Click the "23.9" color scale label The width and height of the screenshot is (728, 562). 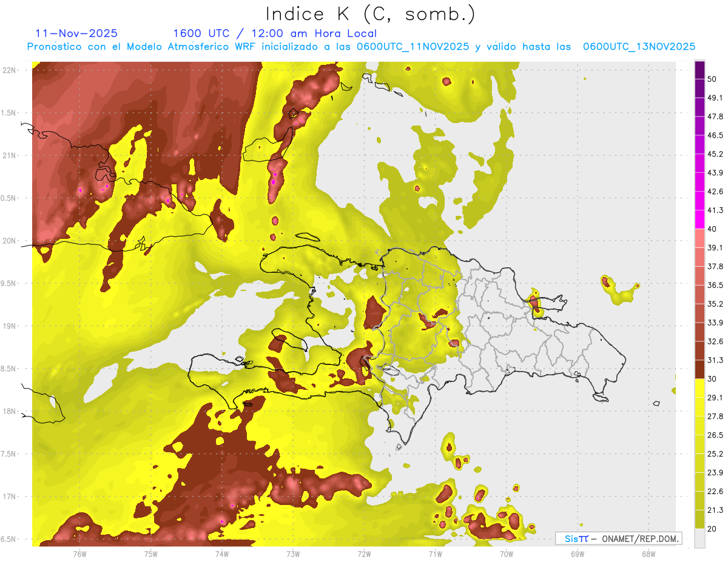[715, 473]
